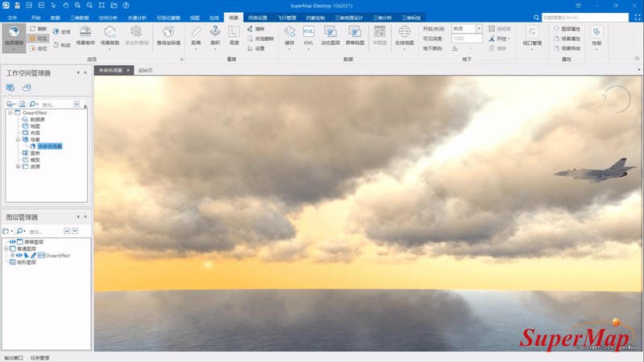Image resolution: width=644 pixels, height=362 pixels.
Task: Switch to the 三维分析 ribbon tab
Action: (382, 18)
